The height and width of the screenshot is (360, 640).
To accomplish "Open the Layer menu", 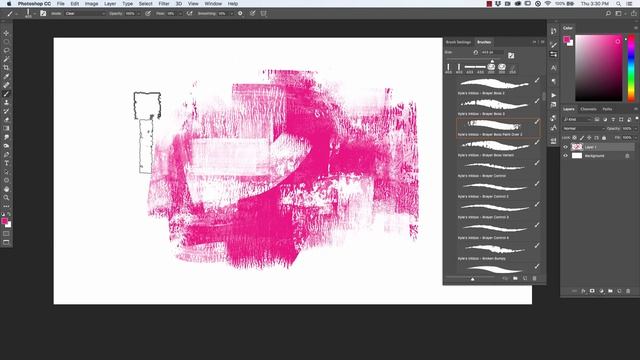I will [x=110, y=4].
